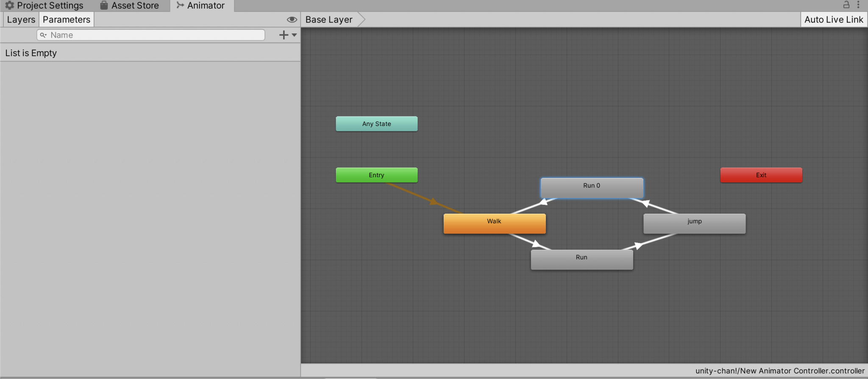The image size is (868, 379).
Task: Select the red Exit node
Action: (x=761, y=175)
